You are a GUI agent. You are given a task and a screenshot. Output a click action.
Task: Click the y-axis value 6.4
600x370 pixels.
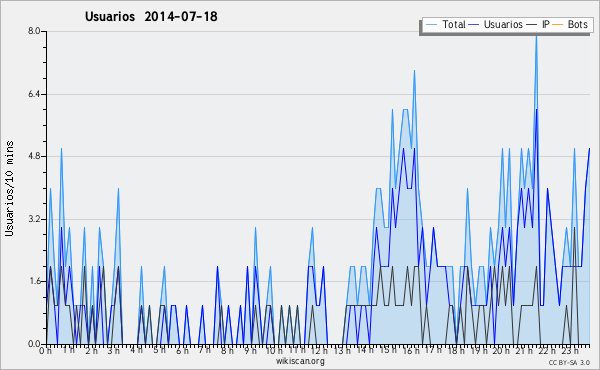pos(34,94)
